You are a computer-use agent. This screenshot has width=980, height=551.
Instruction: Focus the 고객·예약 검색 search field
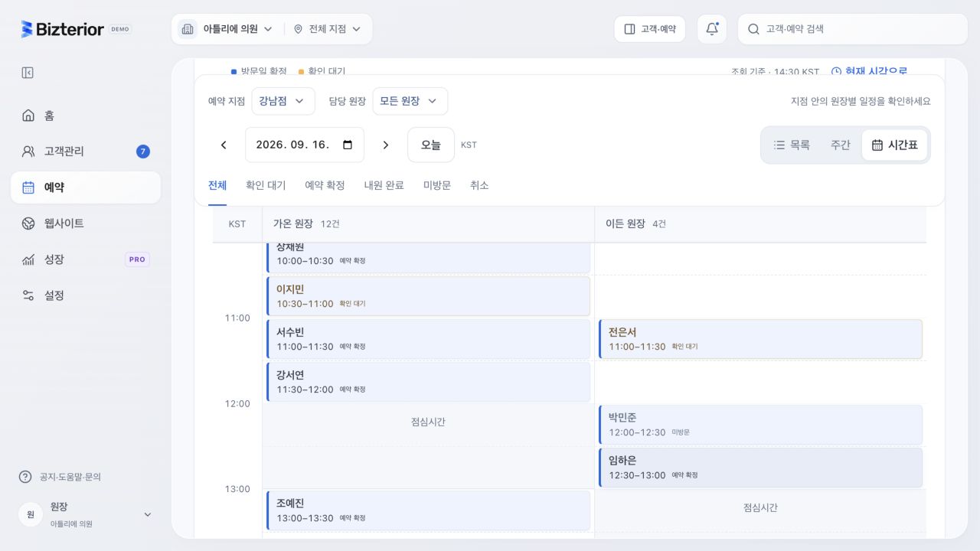[853, 29]
